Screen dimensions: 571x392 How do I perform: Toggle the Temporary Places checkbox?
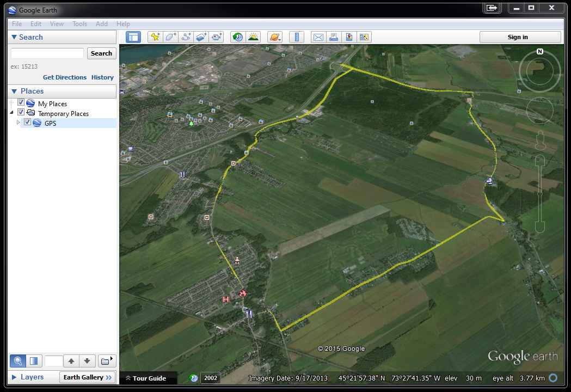[21, 112]
